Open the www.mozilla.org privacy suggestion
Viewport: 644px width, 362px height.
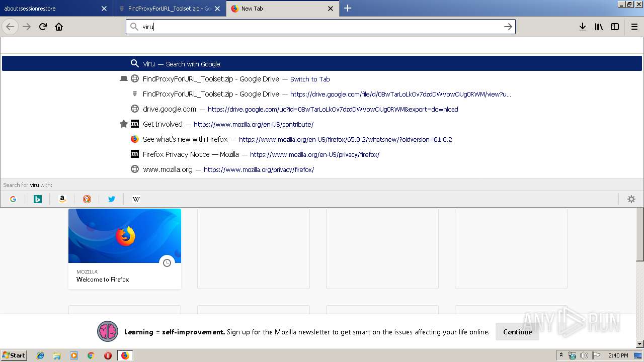click(322, 169)
